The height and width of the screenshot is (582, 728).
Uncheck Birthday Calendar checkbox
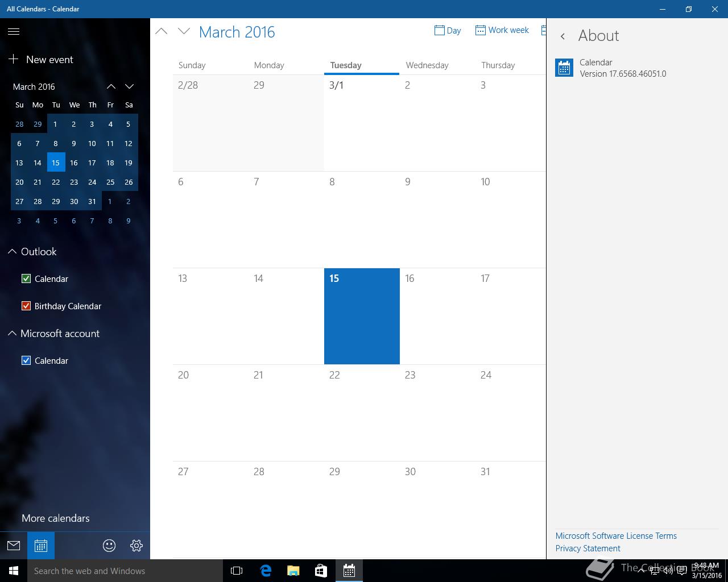26,306
